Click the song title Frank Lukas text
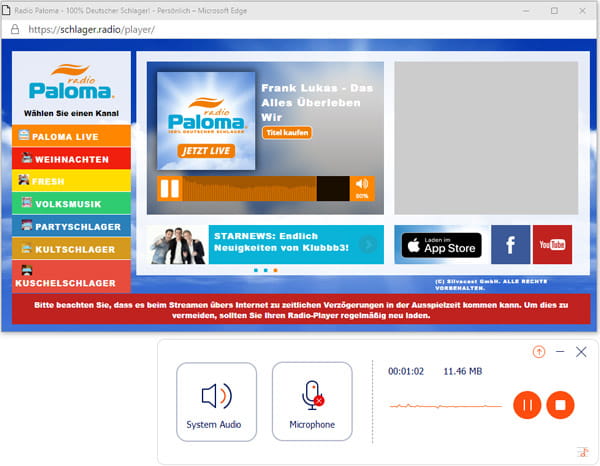This screenshot has width=600, height=466. (x=317, y=103)
